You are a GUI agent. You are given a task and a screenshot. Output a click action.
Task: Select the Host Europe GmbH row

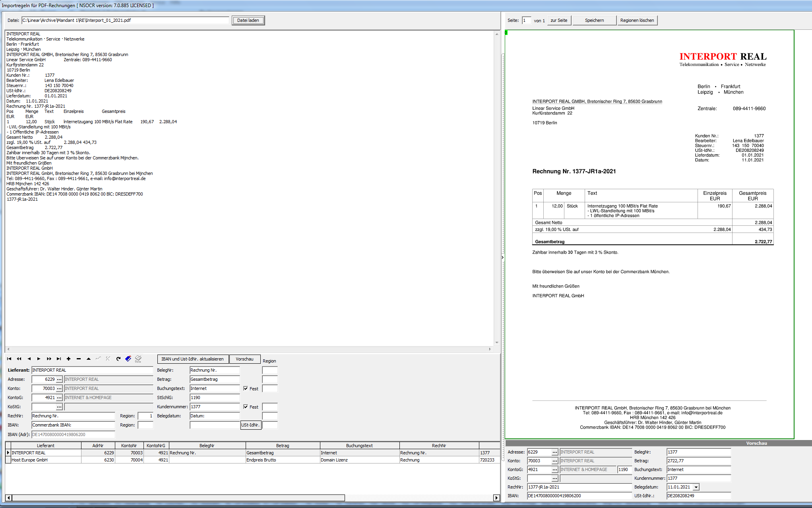click(252, 460)
